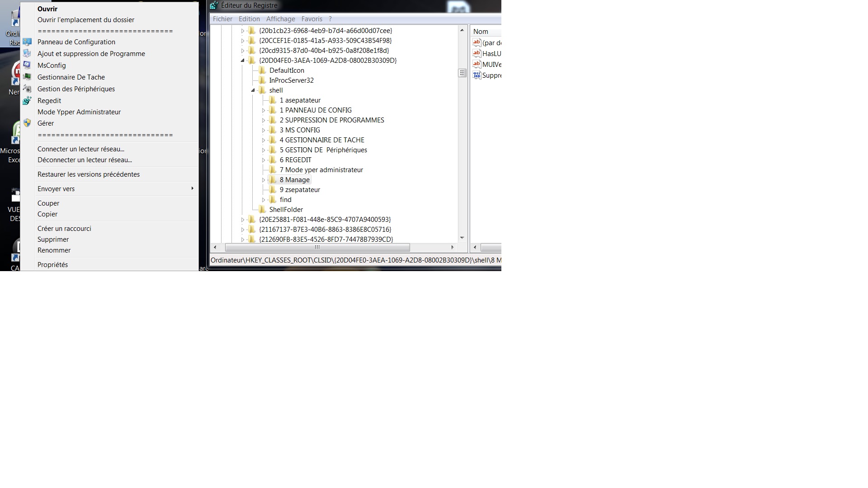The height and width of the screenshot is (488, 868).
Task: Select the {212690FB-83E5-4526-8FD7-74478B7939CD} key
Action: 326,239
